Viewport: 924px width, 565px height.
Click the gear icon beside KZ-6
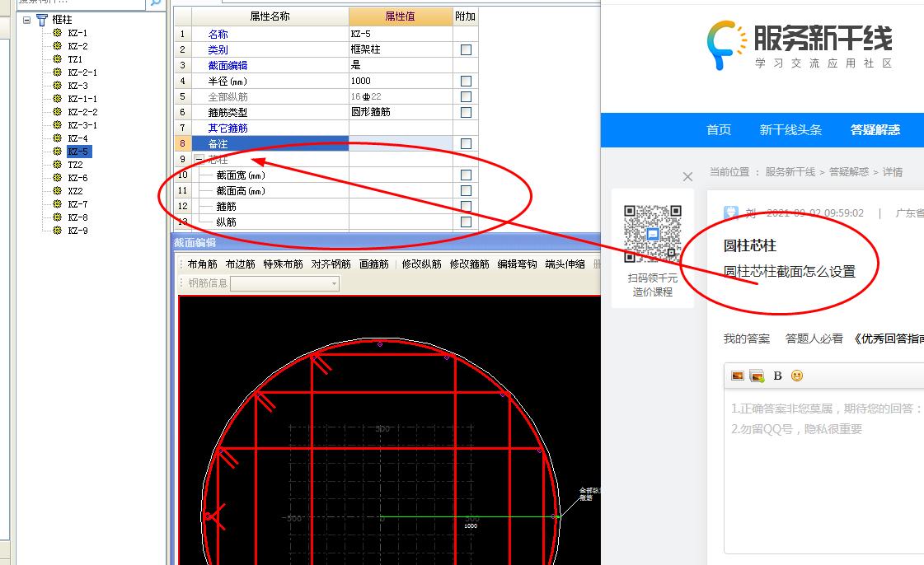point(57,177)
